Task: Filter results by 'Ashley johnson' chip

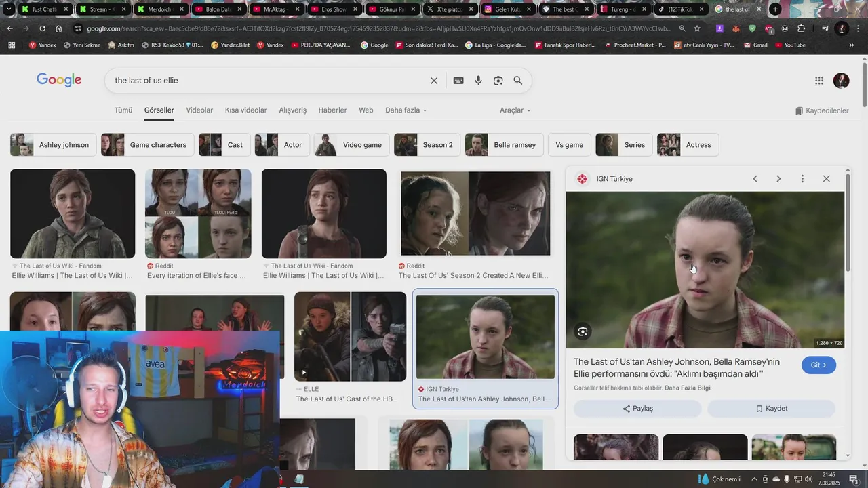Action: click(53, 144)
